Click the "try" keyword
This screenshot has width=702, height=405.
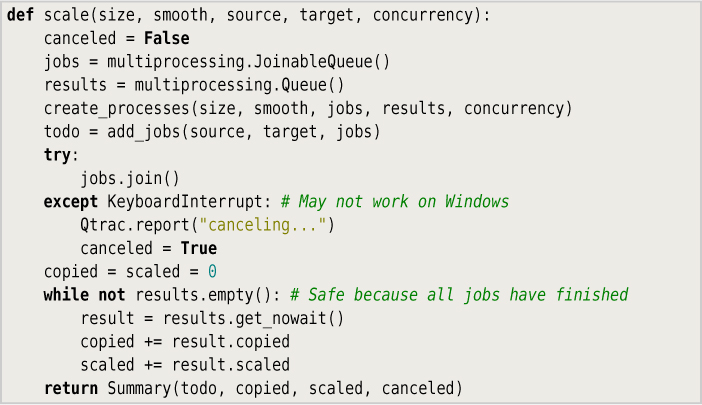pyautogui.click(x=57, y=155)
